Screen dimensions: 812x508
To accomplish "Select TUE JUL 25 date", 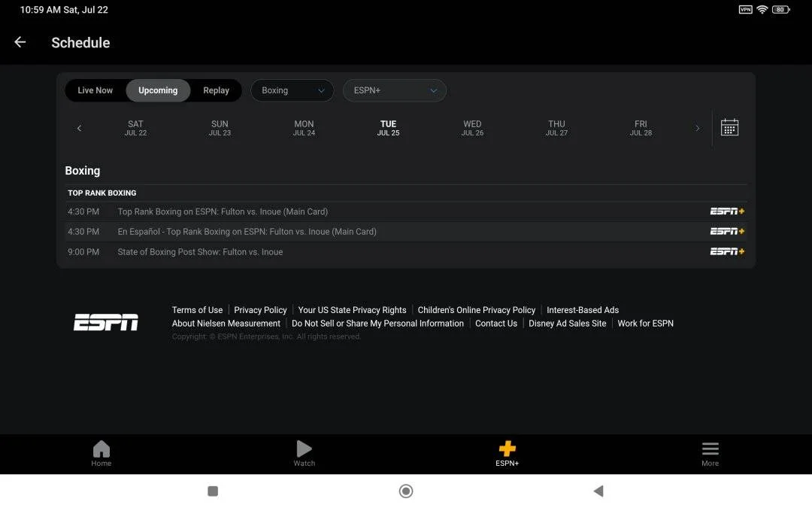I will [389, 128].
